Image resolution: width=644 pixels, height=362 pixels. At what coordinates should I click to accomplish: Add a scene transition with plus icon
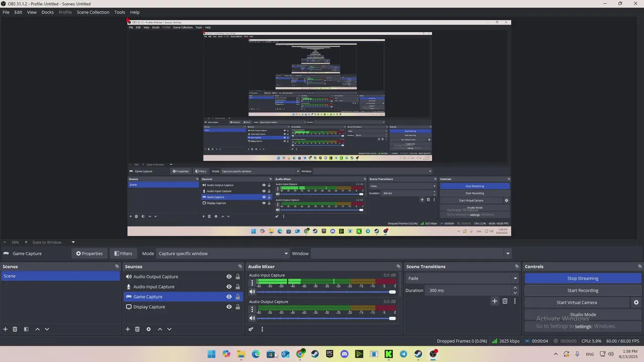[x=495, y=301]
